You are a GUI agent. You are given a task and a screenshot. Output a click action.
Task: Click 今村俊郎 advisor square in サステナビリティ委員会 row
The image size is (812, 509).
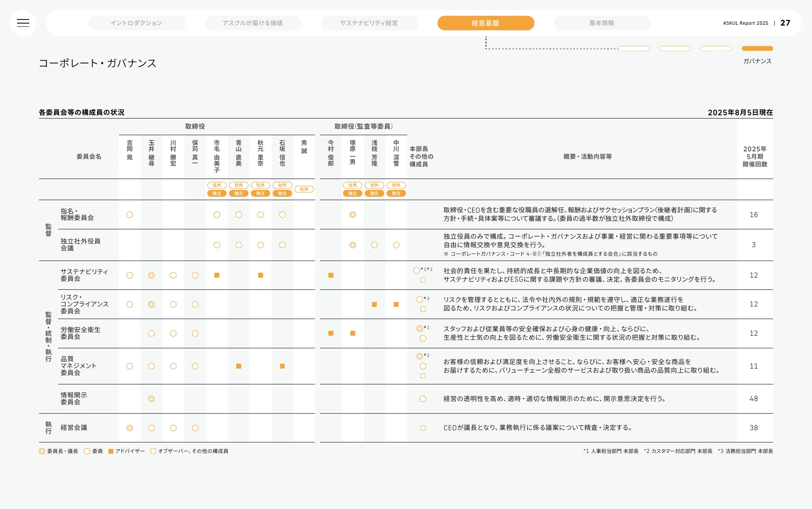click(x=331, y=275)
